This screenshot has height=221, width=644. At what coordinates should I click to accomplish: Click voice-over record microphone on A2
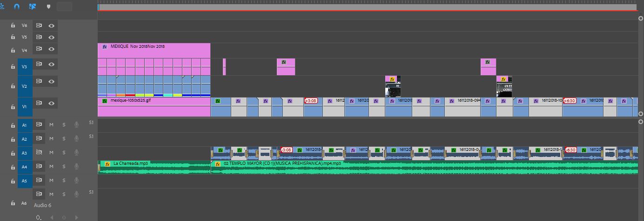(76, 138)
